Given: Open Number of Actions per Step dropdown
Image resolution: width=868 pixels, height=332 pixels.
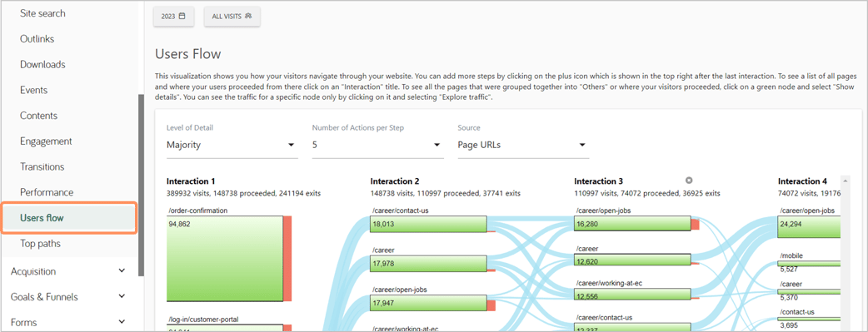Looking at the screenshot, I should pyautogui.click(x=377, y=145).
